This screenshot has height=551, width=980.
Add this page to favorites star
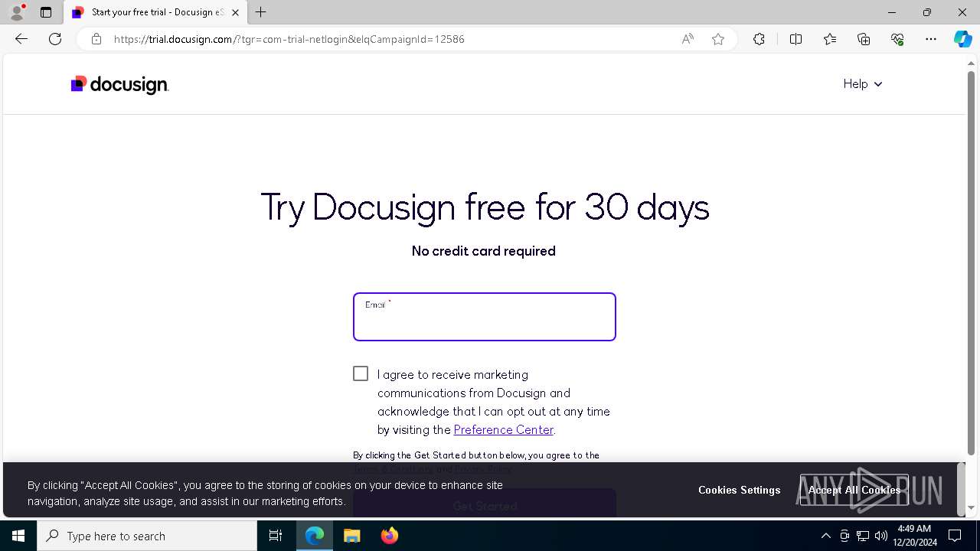coord(718,39)
